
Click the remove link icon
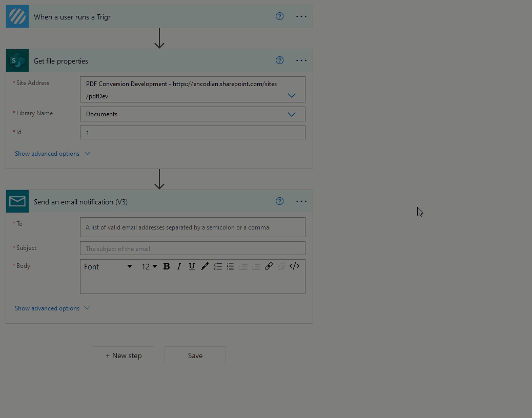click(281, 266)
